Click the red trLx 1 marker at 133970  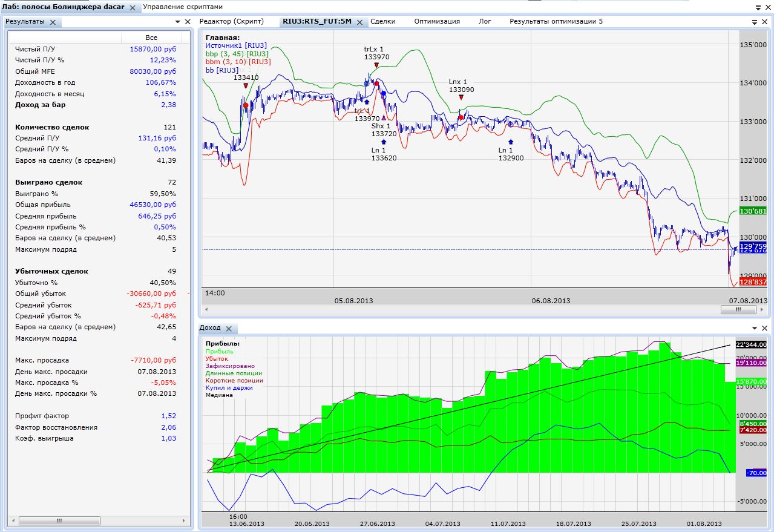point(376,65)
